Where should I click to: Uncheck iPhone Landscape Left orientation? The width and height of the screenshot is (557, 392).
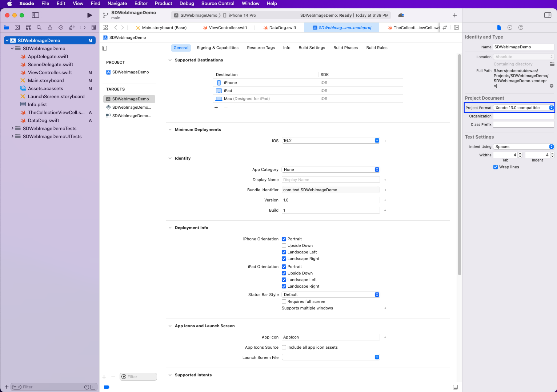click(x=284, y=252)
